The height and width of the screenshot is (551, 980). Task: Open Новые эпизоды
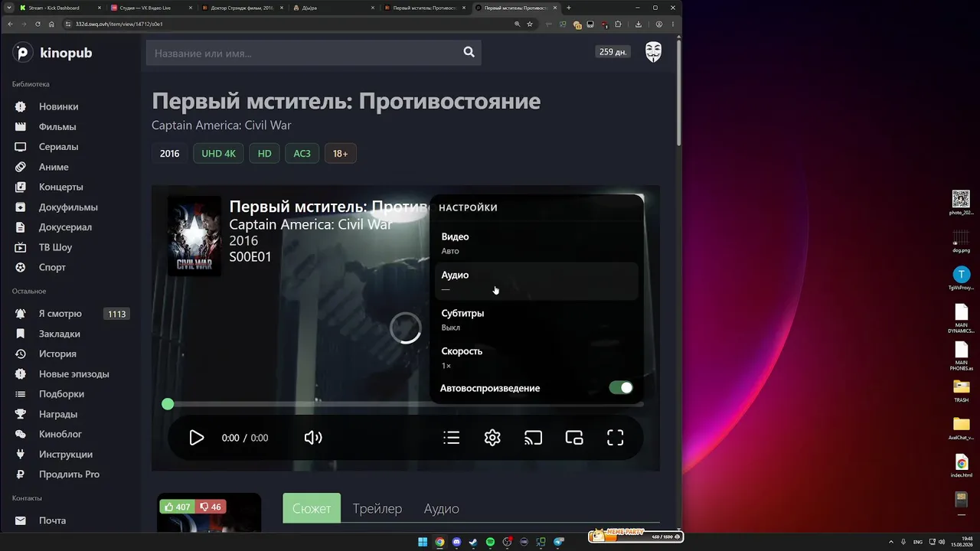tap(73, 373)
